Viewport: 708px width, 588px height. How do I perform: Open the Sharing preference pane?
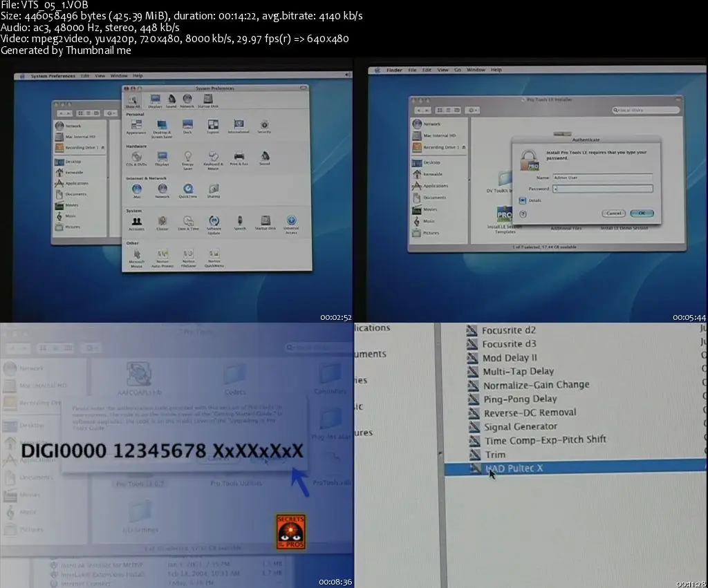[214, 191]
